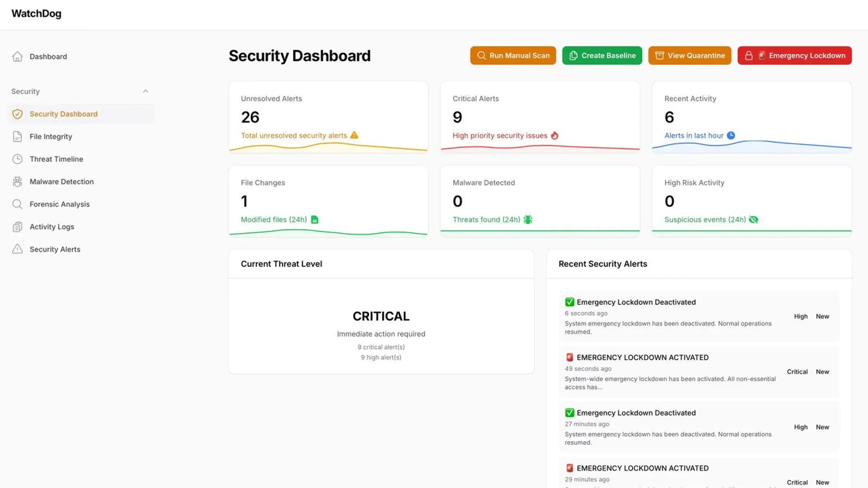The image size is (868, 488).
Task: Collapse the Security sidebar section chevron
Action: [145, 91]
